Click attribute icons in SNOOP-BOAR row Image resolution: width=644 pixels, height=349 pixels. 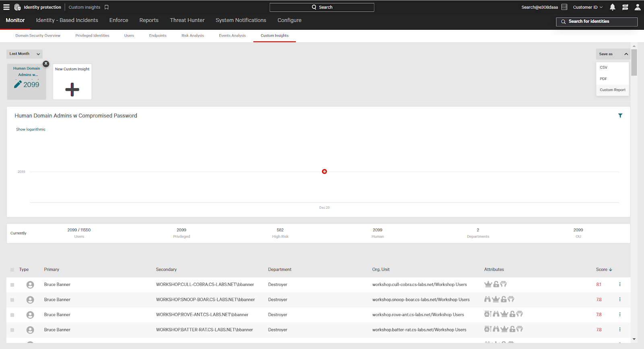[499, 299]
